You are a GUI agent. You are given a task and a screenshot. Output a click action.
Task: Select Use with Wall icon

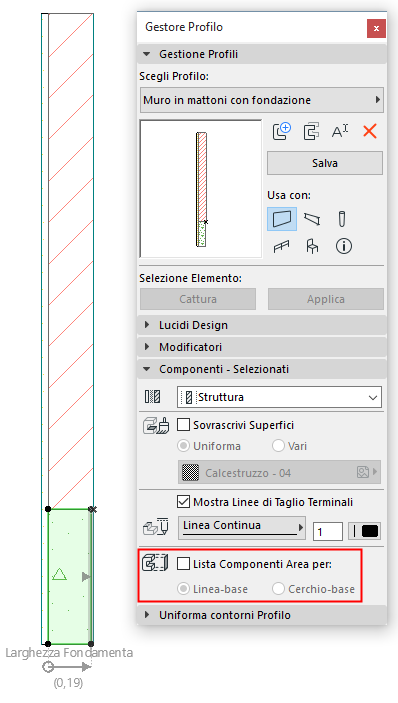tap(282, 219)
